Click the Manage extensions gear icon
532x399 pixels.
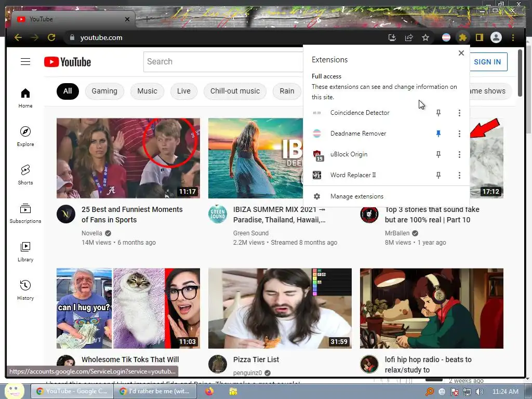coord(317,196)
